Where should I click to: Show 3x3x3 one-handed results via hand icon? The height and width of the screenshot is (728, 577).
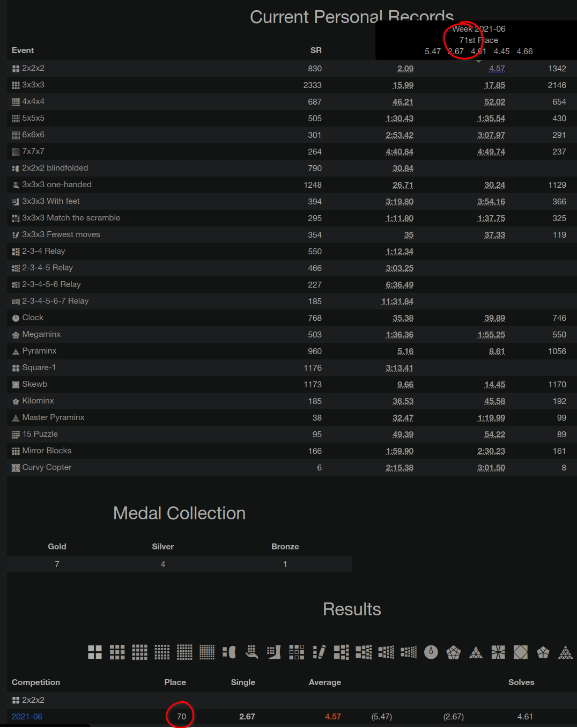point(251,652)
